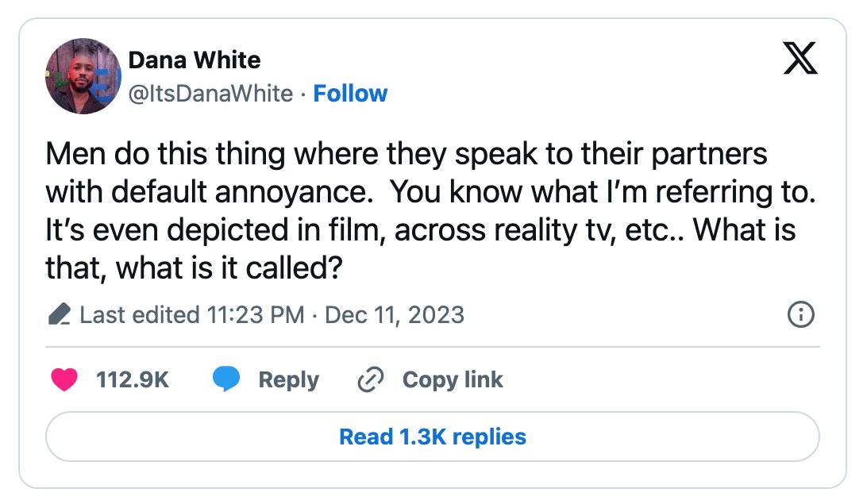Open the X logo in the corner

[800, 58]
